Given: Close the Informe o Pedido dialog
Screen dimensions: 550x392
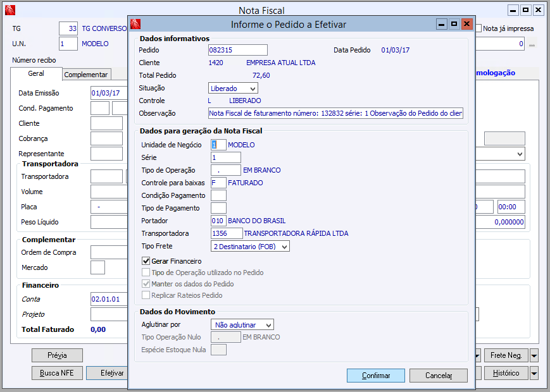Looking at the screenshot, I should point(466,24).
